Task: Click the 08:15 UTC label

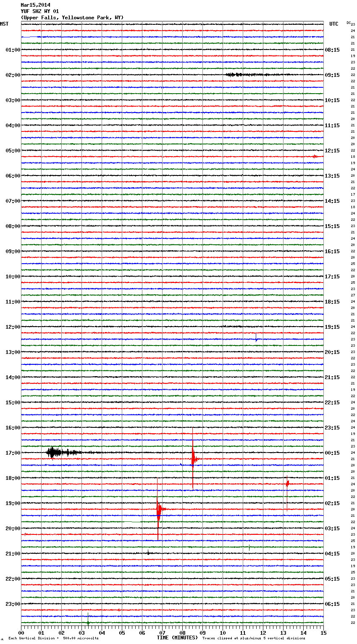Action: pyautogui.click(x=332, y=50)
